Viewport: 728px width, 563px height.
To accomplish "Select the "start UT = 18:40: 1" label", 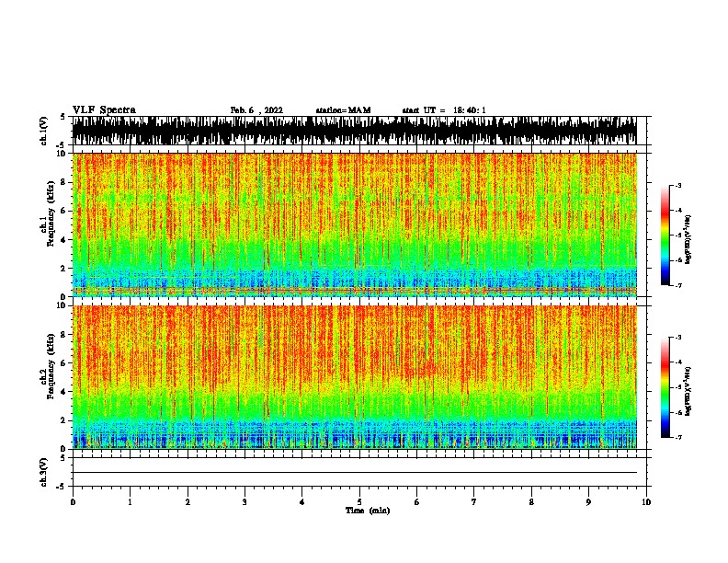I will pos(444,110).
